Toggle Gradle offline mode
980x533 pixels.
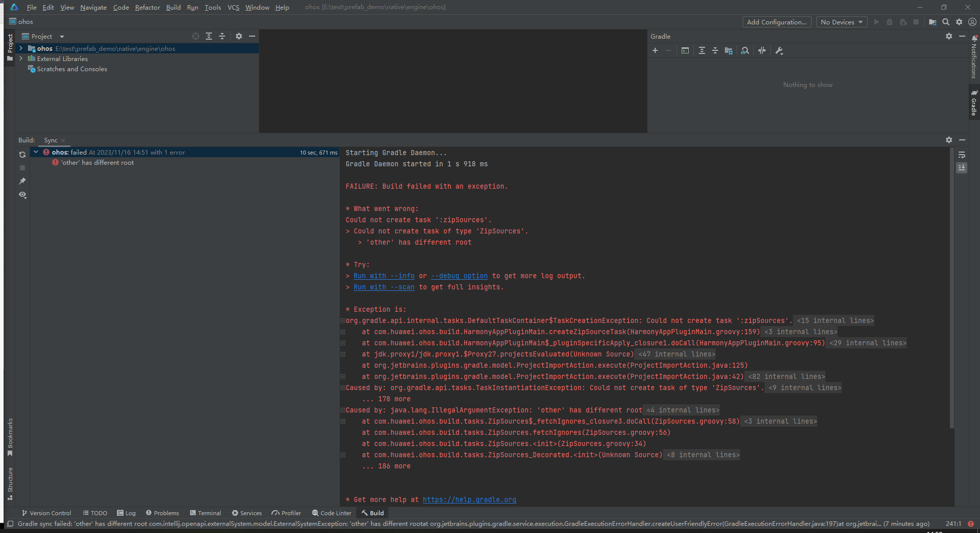tap(762, 50)
